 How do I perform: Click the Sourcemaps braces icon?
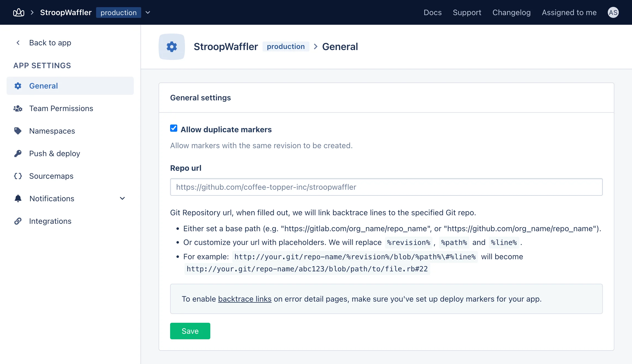18,176
